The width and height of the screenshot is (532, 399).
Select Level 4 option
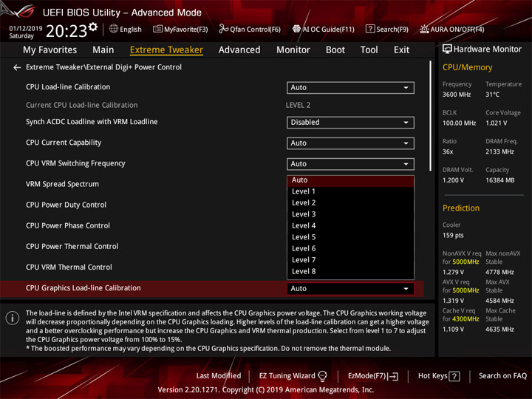click(x=350, y=225)
